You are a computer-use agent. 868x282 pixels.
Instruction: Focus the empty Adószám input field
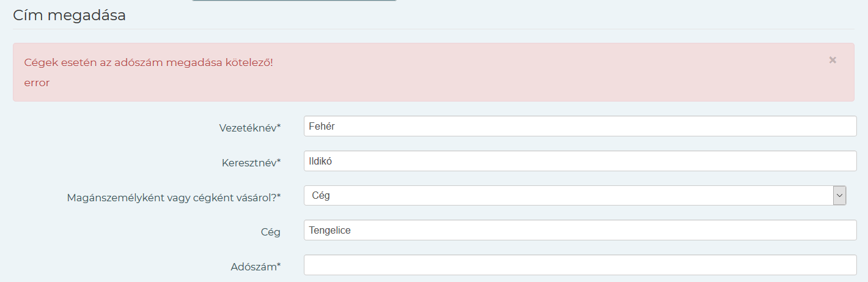click(x=579, y=265)
